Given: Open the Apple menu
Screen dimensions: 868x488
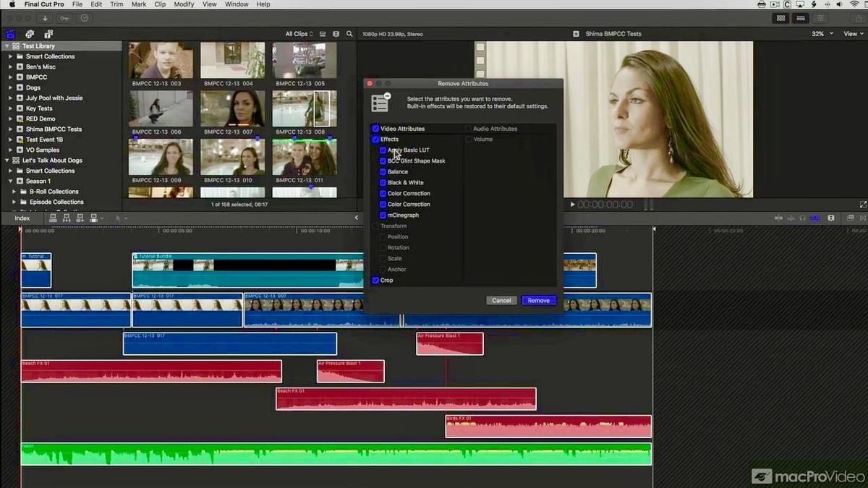Looking at the screenshot, I should point(12,4).
